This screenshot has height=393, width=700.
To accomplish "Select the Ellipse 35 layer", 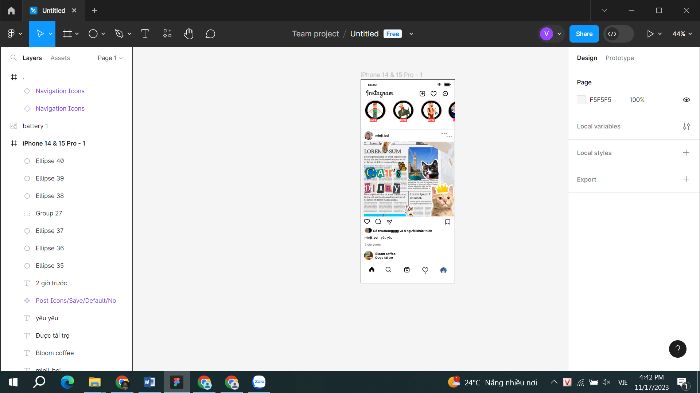I will pos(67,266).
